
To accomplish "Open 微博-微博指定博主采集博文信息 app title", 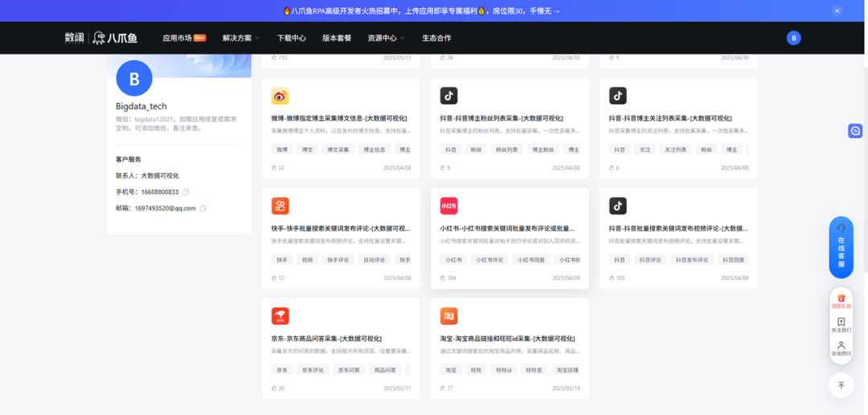I will pyautogui.click(x=339, y=118).
